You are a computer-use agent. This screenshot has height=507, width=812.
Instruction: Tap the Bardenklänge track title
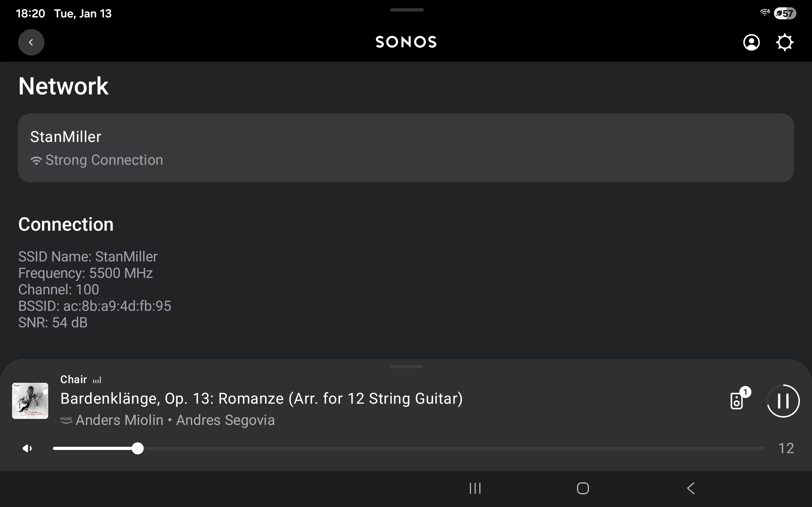coord(261,399)
